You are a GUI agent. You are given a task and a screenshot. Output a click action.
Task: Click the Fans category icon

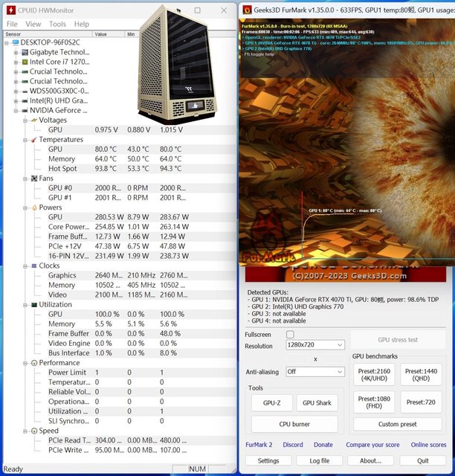point(33,178)
